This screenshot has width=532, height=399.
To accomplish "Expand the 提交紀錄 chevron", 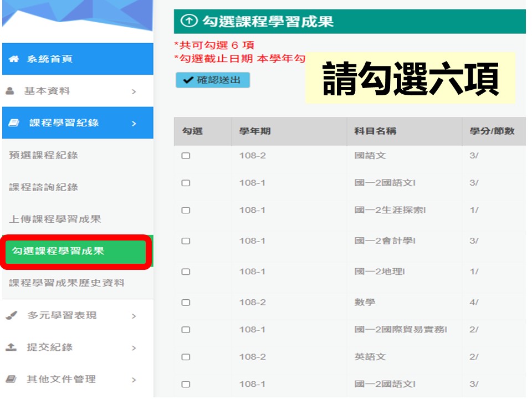I will coord(134,348).
